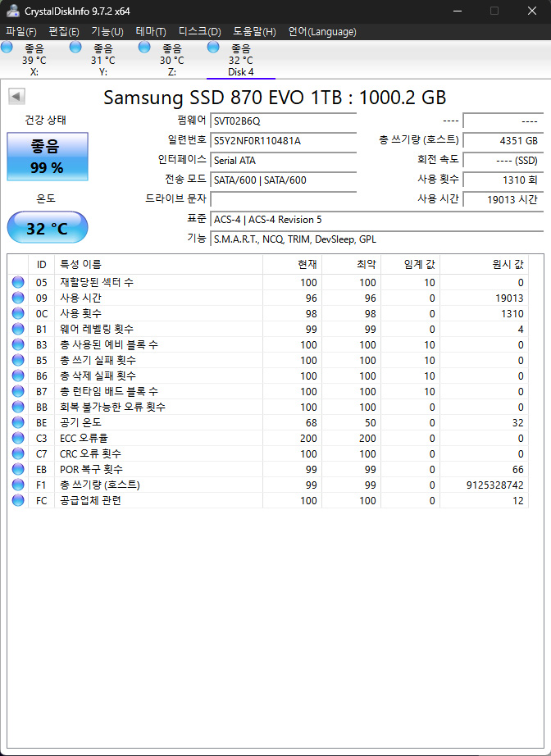551x756 pixels.
Task: Click the SATA/600 transfer mode field
Action: point(284,180)
